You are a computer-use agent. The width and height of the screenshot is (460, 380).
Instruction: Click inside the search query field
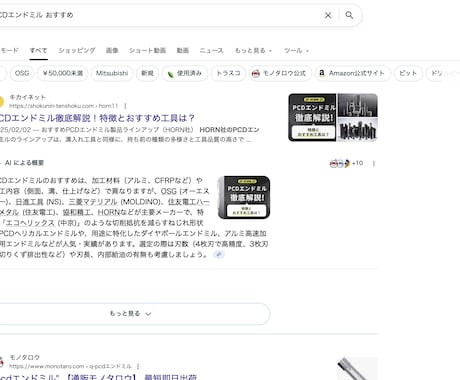160,15
